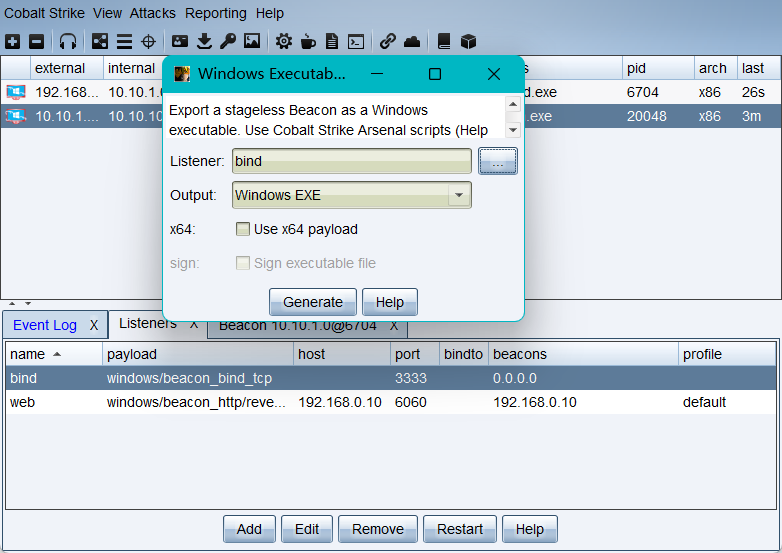Sort listeners by port column header
The height and width of the screenshot is (553, 782).
(415, 354)
